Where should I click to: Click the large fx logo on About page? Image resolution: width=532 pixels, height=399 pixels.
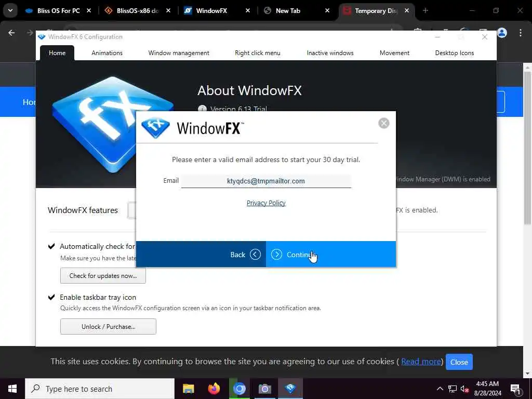point(113,124)
